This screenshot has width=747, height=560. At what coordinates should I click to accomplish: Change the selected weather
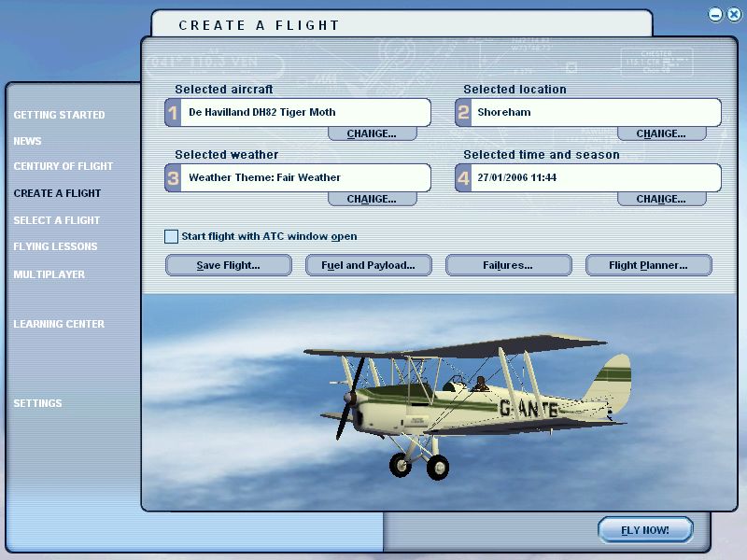coord(372,199)
